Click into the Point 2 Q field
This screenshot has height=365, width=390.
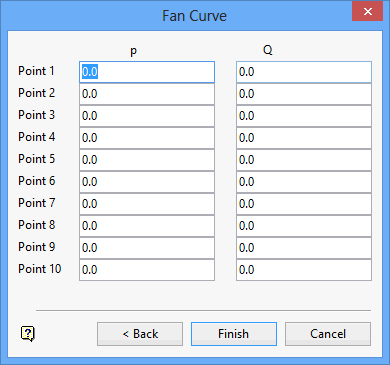click(x=304, y=94)
